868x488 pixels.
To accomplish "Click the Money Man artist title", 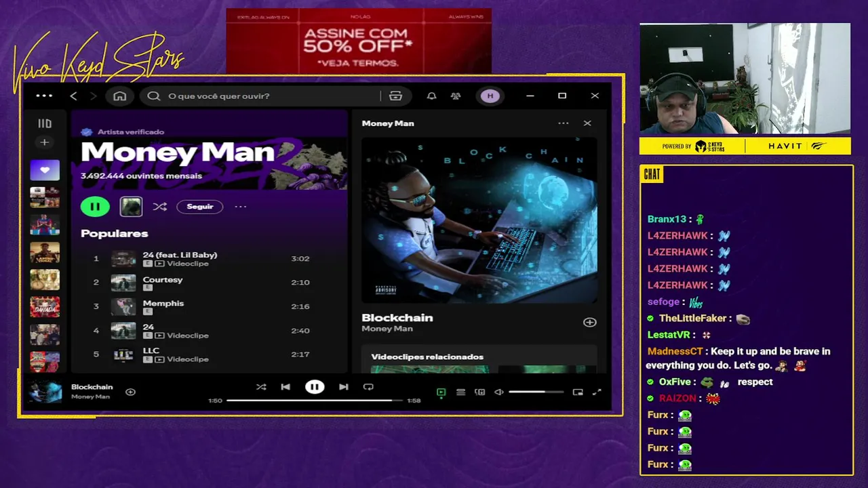I will point(177,152).
